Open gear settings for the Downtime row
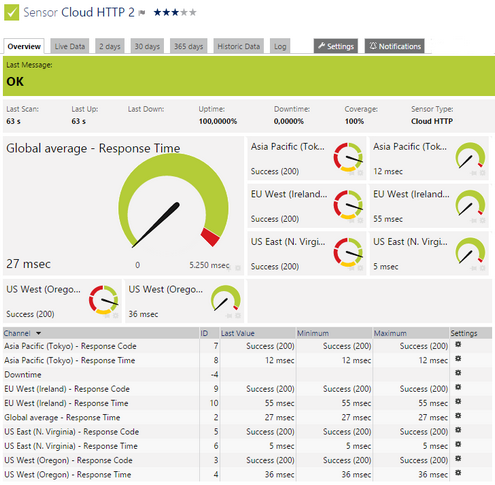The width and height of the screenshot is (495, 485). 458,373
